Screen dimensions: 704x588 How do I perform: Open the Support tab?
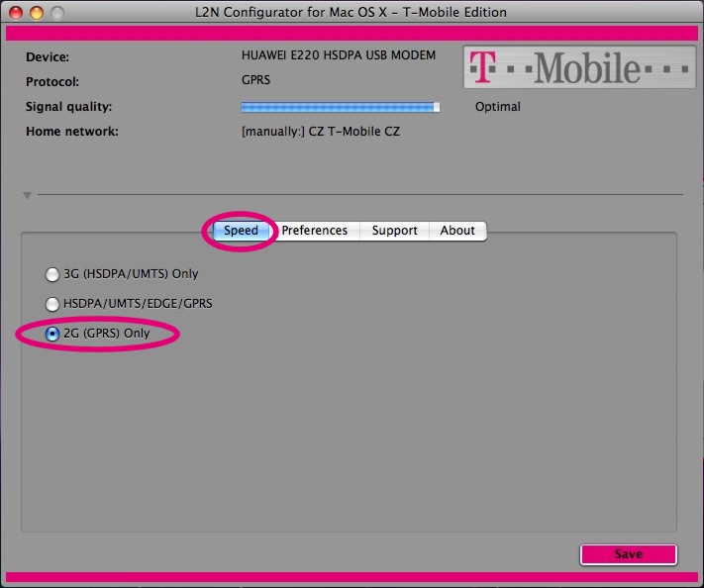coord(395,231)
